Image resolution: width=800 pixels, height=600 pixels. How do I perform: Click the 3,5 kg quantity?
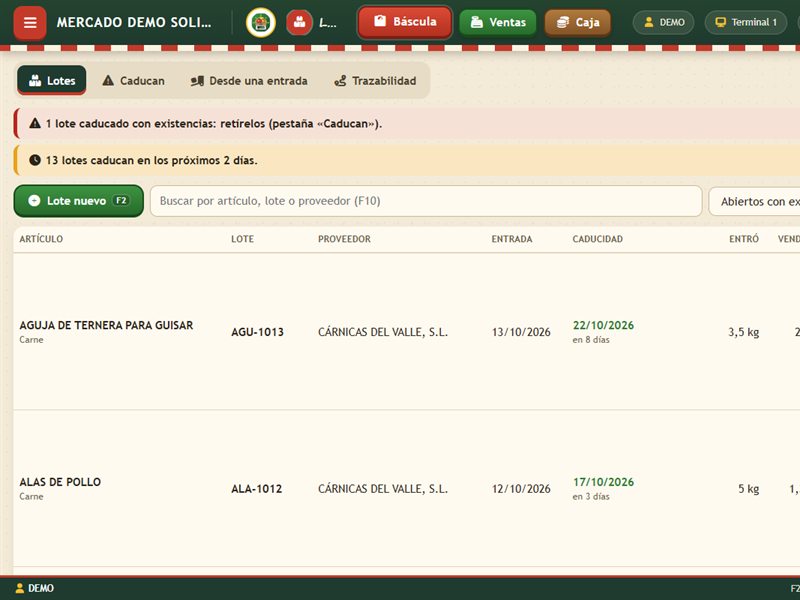(x=743, y=332)
